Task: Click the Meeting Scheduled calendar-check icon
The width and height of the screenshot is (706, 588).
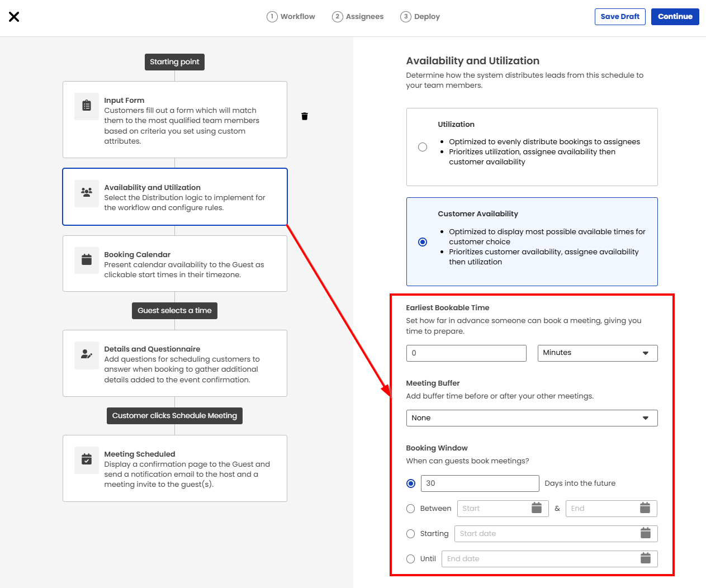Action: pyautogui.click(x=87, y=459)
